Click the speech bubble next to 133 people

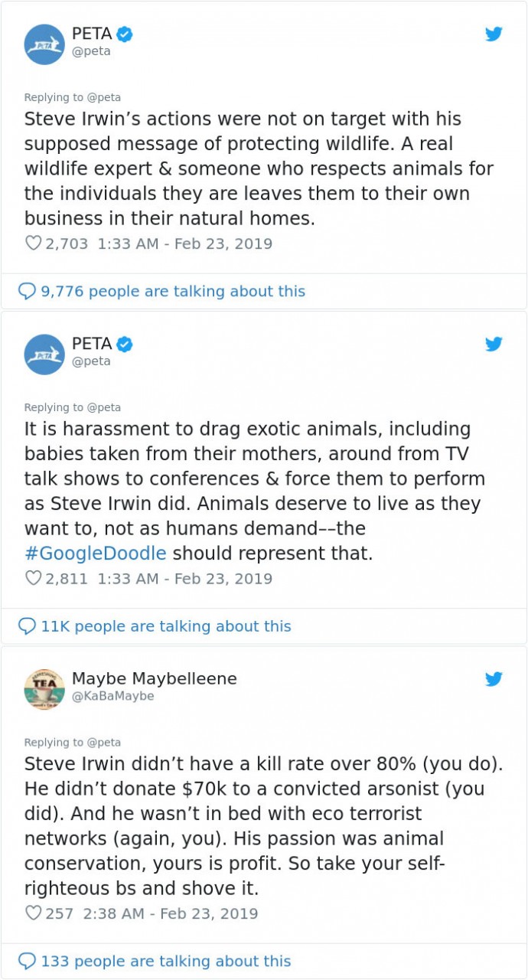[27, 961]
